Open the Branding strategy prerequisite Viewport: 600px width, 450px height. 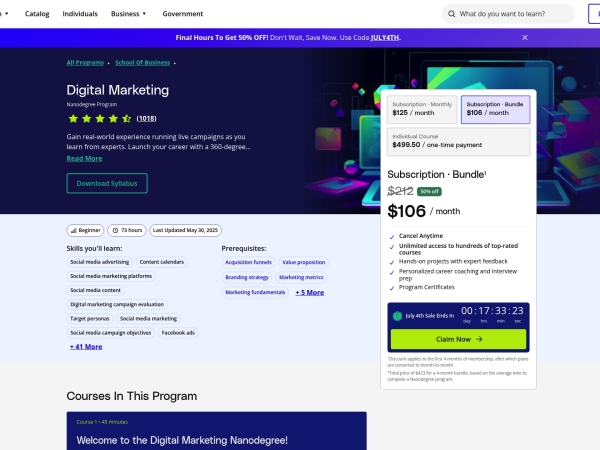point(247,277)
